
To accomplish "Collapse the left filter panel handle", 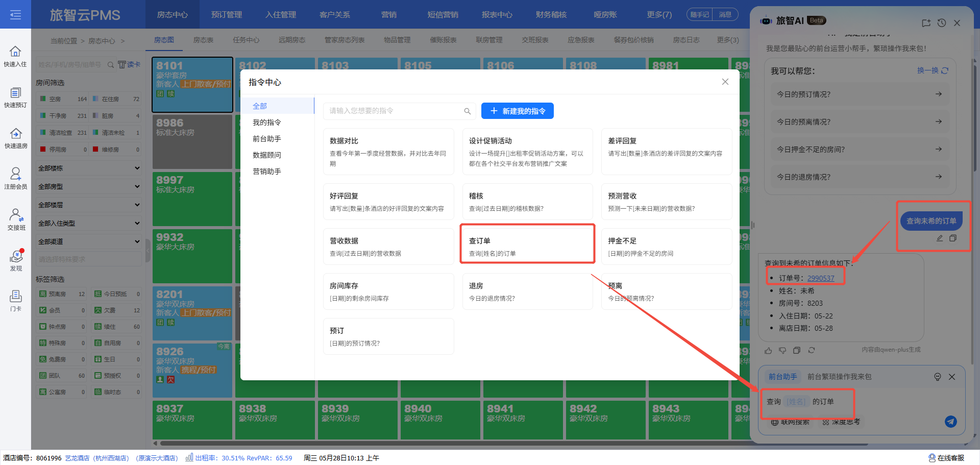I will tap(148, 250).
